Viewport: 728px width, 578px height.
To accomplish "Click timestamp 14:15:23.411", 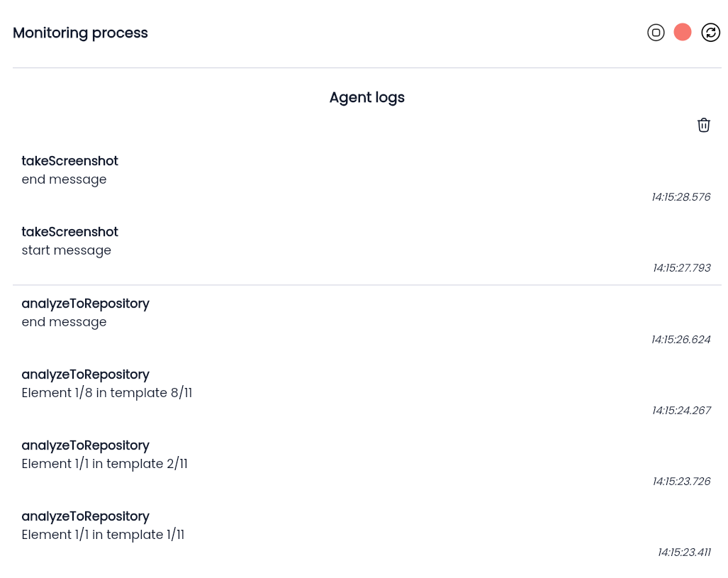I will (684, 552).
